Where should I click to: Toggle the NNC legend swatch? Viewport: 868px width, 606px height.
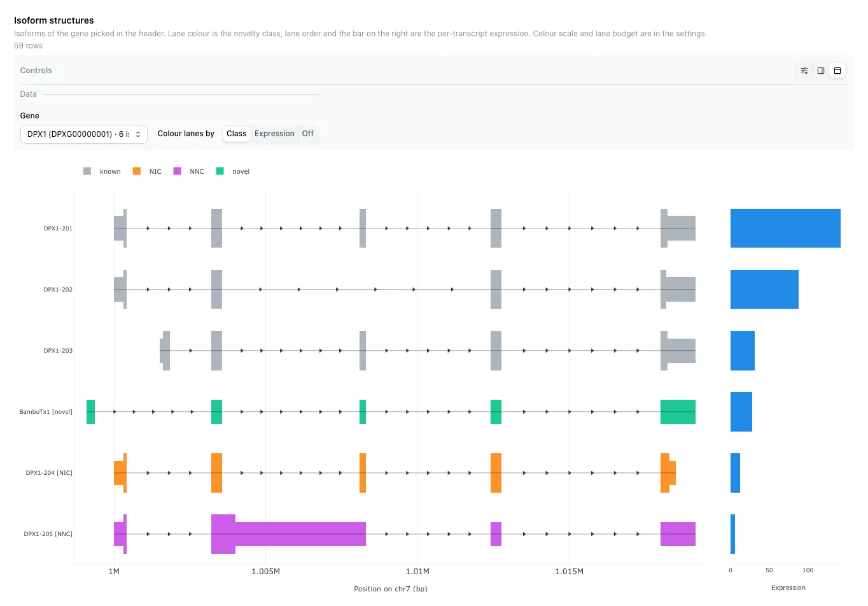tap(178, 171)
